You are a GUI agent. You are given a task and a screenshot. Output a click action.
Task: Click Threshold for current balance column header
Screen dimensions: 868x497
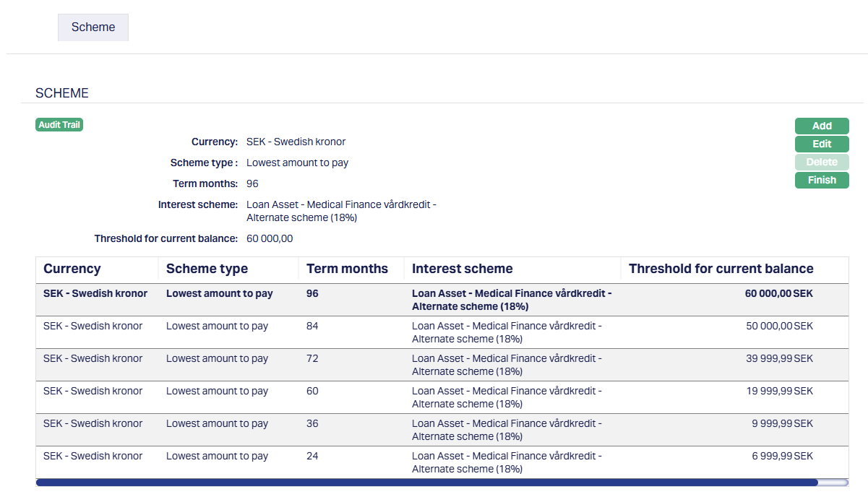pos(721,269)
